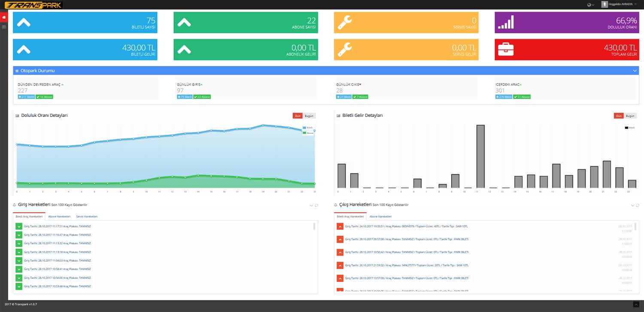The image size is (644, 312).
Task: Click the Giriş Hareketleri list scrollbar
Action: pos(315,226)
